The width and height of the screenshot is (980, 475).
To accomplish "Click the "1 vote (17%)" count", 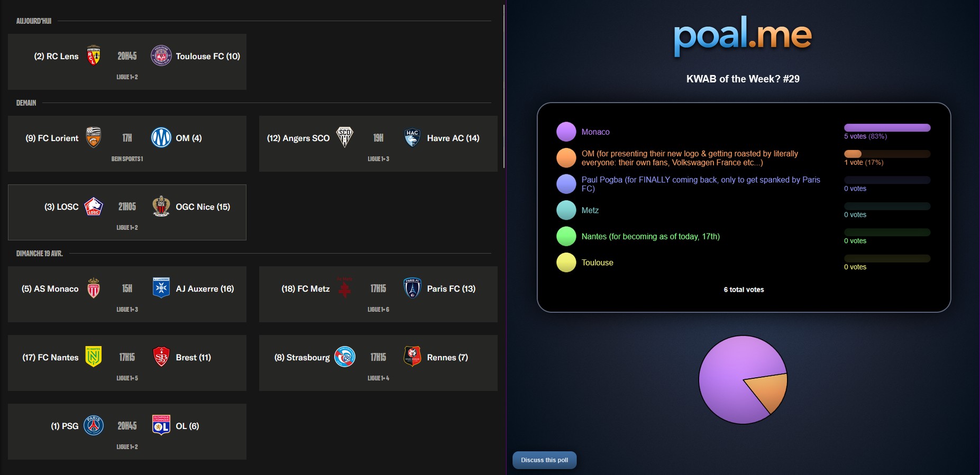I will point(864,162).
